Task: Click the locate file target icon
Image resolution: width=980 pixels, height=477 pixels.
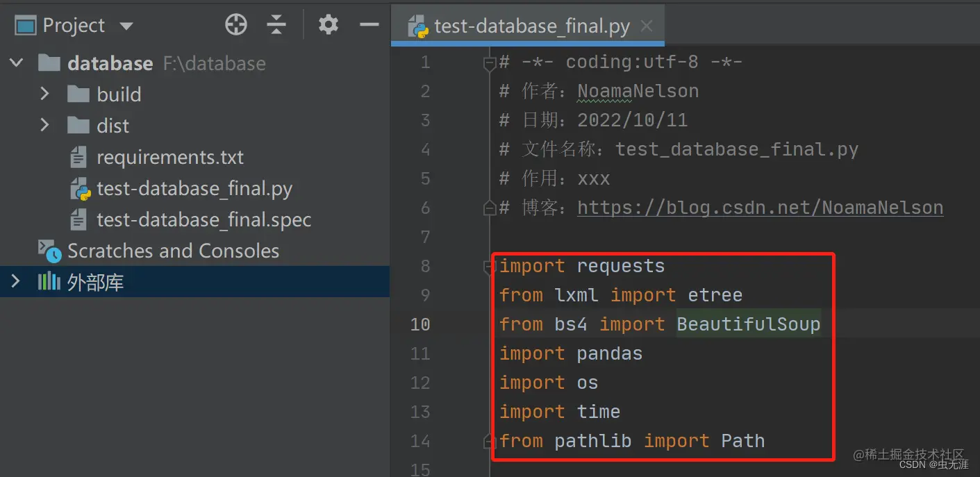Action: click(236, 25)
